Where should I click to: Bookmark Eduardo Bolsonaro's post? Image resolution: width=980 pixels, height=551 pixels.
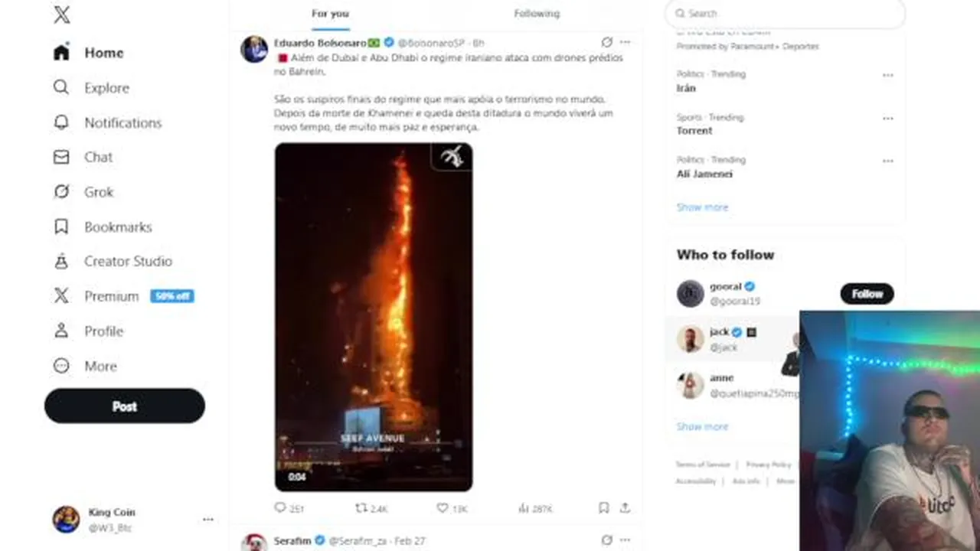pyautogui.click(x=603, y=507)
